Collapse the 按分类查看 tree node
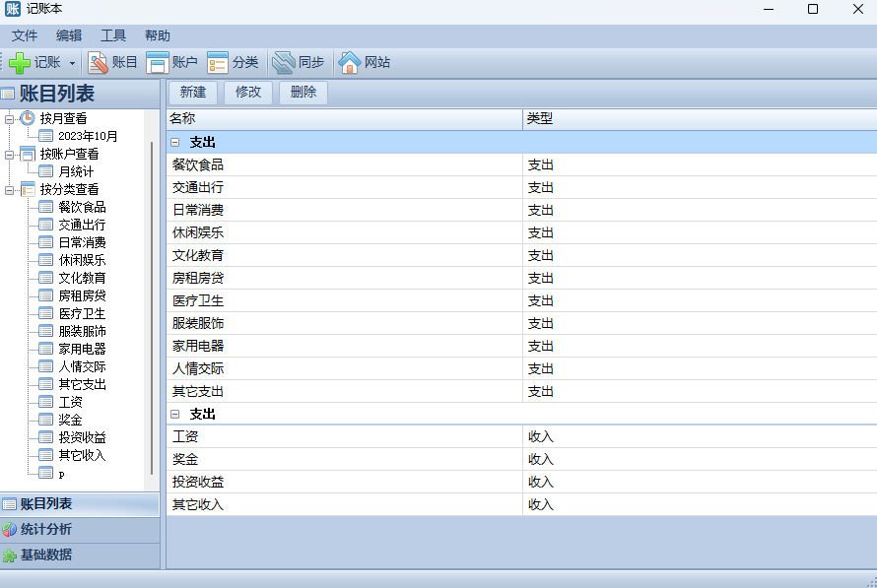The width and height of the screenshot is (877, 588). pyautogui.click(x=10, y=189)
